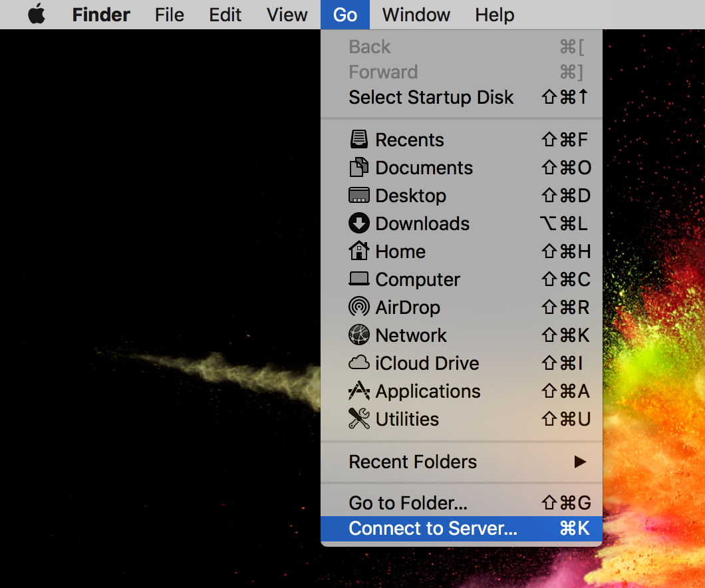Viewport: 705px width, 588px height.
Task: Click the Network globe icon
Action: click(358, 335)
